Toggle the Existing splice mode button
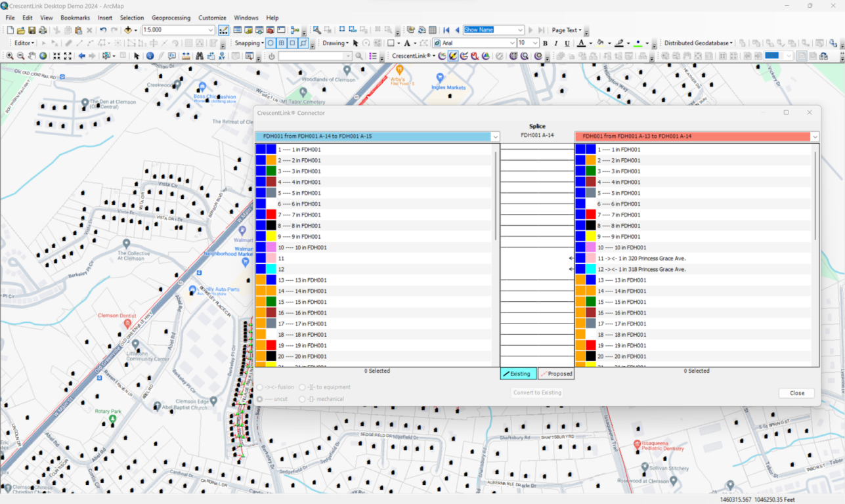This screenshot has width=845, height=504. tap(518, 373)
